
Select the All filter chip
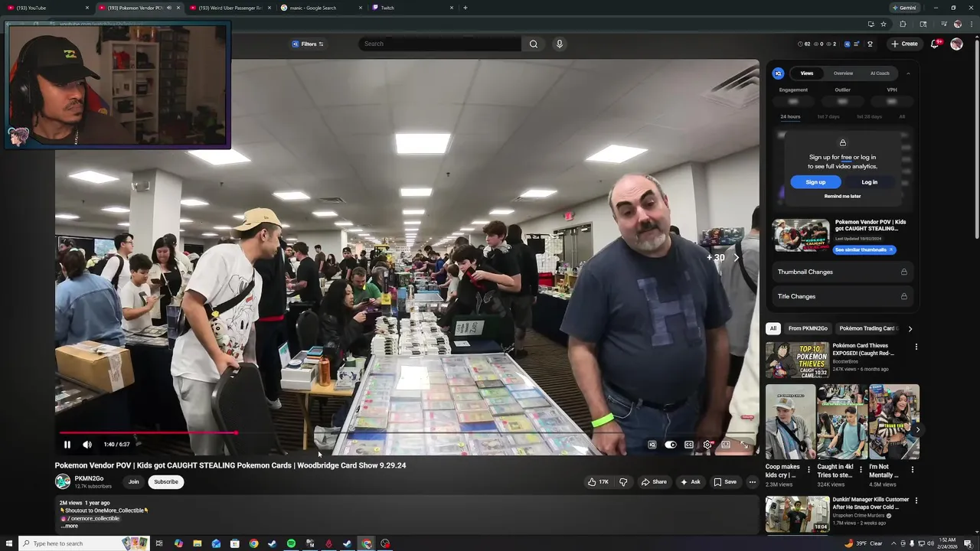773,328
